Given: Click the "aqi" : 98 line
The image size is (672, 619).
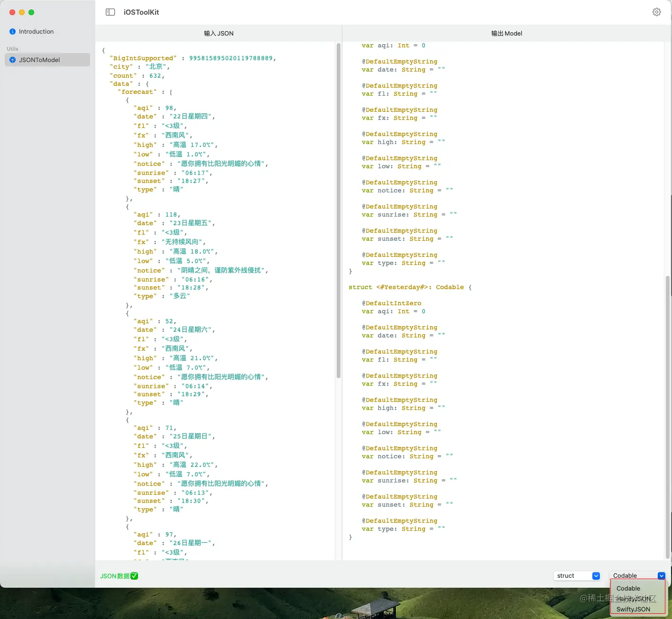Looking at the screenshot, I should [x=155, y=108].
